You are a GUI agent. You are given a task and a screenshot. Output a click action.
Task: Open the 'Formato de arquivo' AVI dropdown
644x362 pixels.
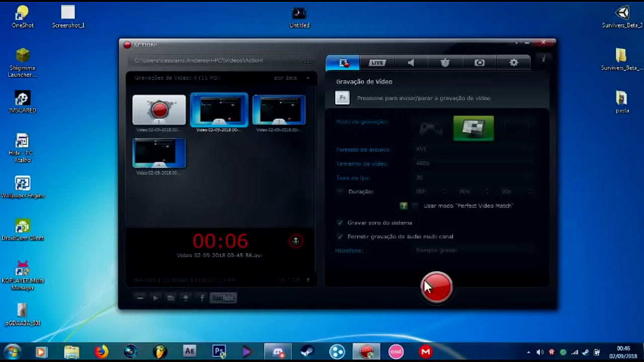click(x=473, y=149)
